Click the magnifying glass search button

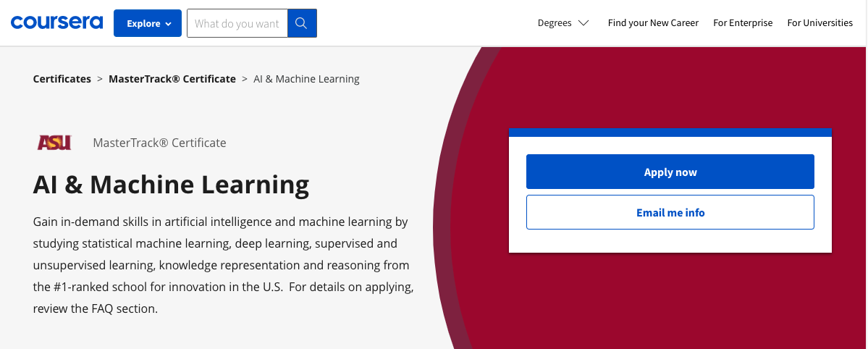coord(302,23)
